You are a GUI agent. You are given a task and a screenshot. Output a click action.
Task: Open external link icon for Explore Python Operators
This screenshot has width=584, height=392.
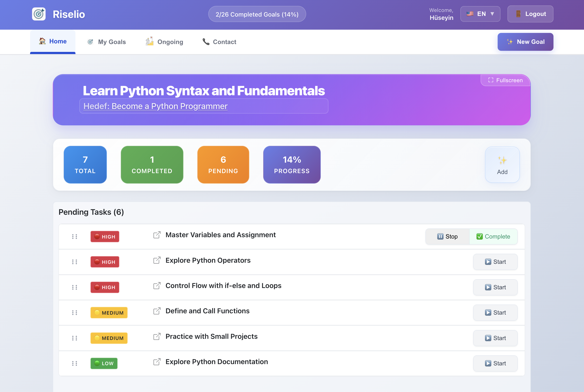click(157, 260)
